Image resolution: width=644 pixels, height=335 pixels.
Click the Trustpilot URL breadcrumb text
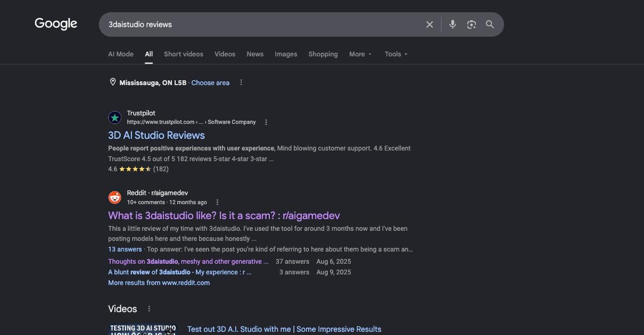(x=191, y=122)
